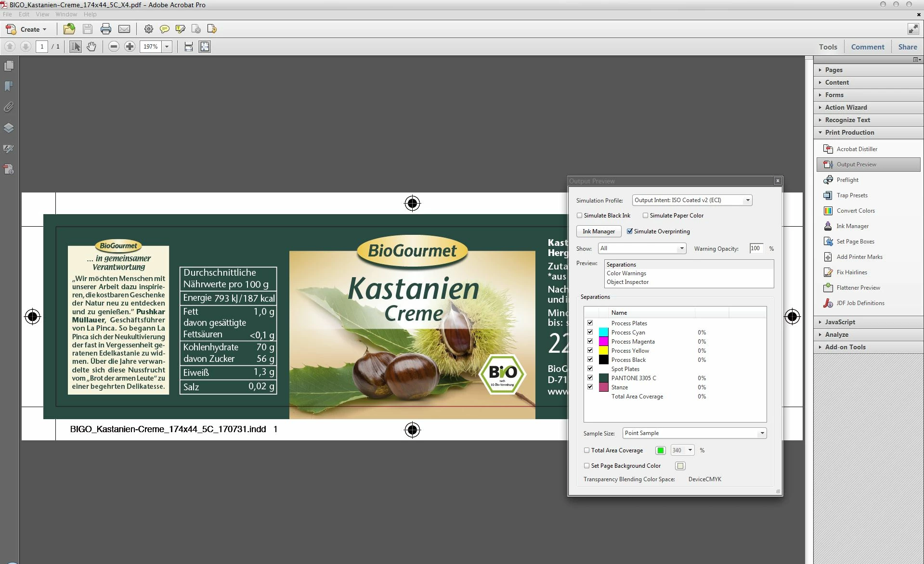Open the settings gear icon in toolbar
The width and height of the screenshot is (924, 564).
coord(149,29)
